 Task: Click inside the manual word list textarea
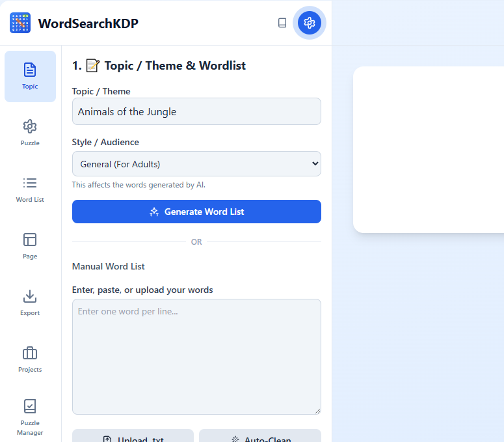(196, 357)
